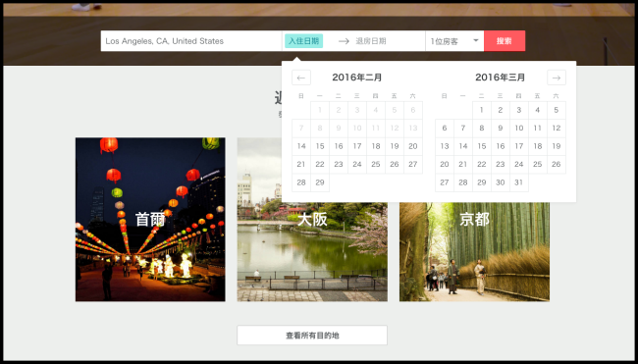638x364 pixels.
Task: Pick February 28 in the calendar
Action: pyautogui.click(x=301, y=182)
